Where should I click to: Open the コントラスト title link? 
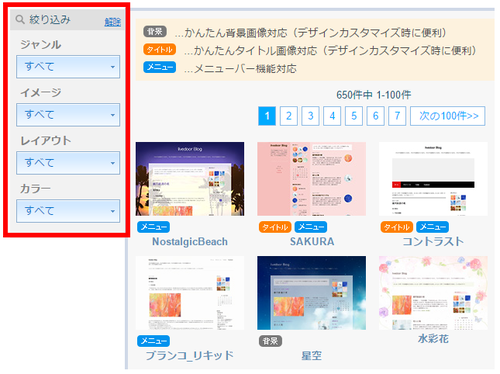433,242
